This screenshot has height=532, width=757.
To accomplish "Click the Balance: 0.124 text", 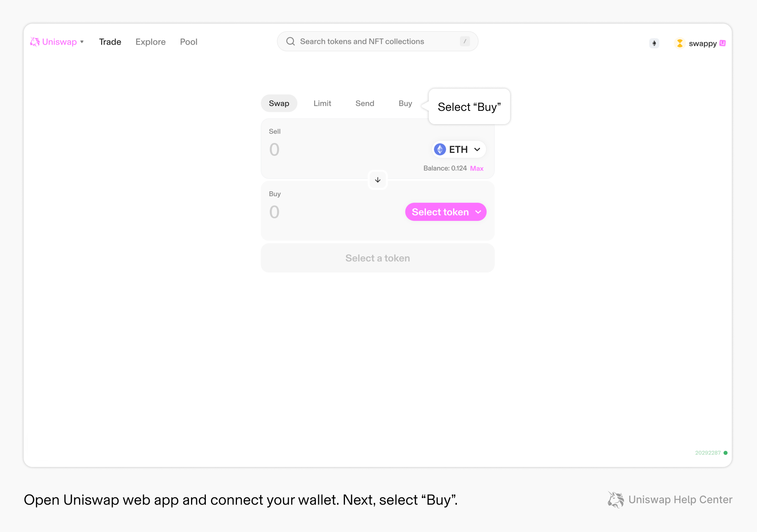I will pyautogui.click(x=445, y=168).
